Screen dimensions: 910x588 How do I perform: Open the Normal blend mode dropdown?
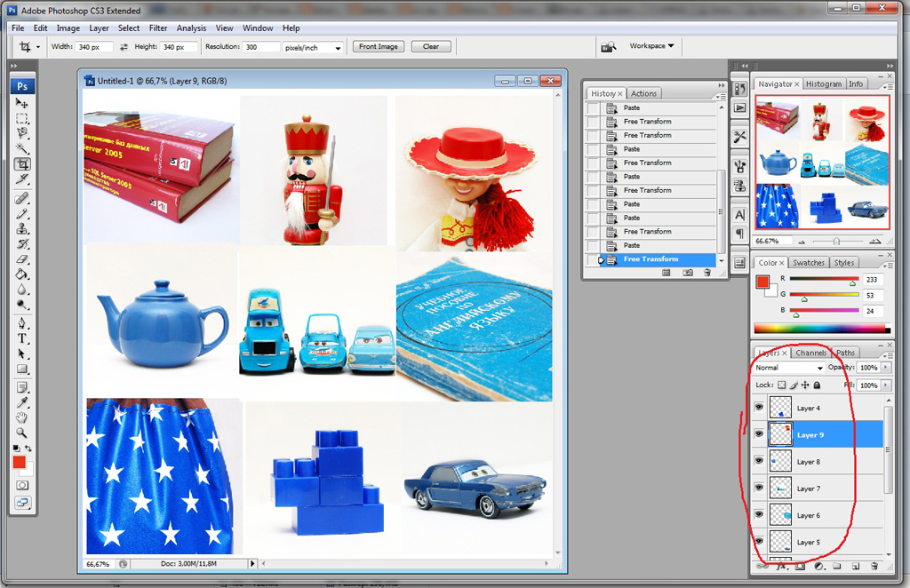point(789,368)
